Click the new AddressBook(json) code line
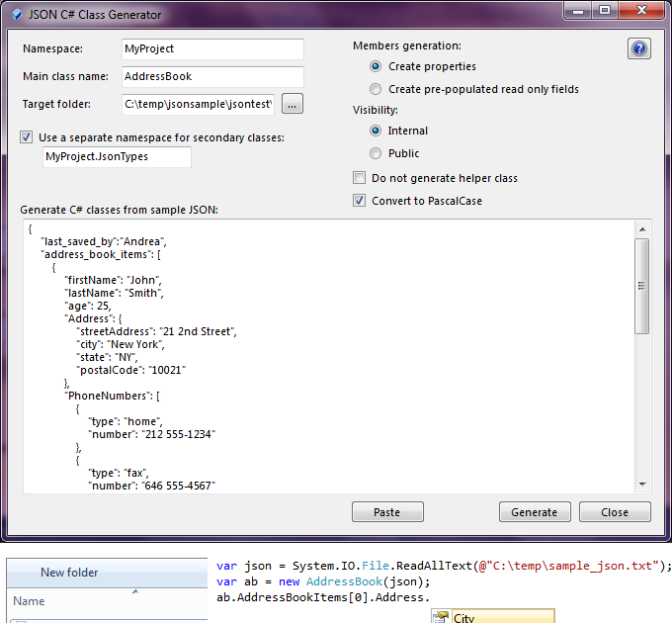 [323, 581]
